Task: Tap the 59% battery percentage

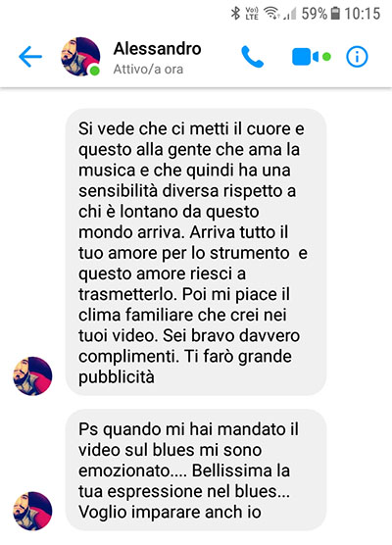Action: (x=315, y=14)
